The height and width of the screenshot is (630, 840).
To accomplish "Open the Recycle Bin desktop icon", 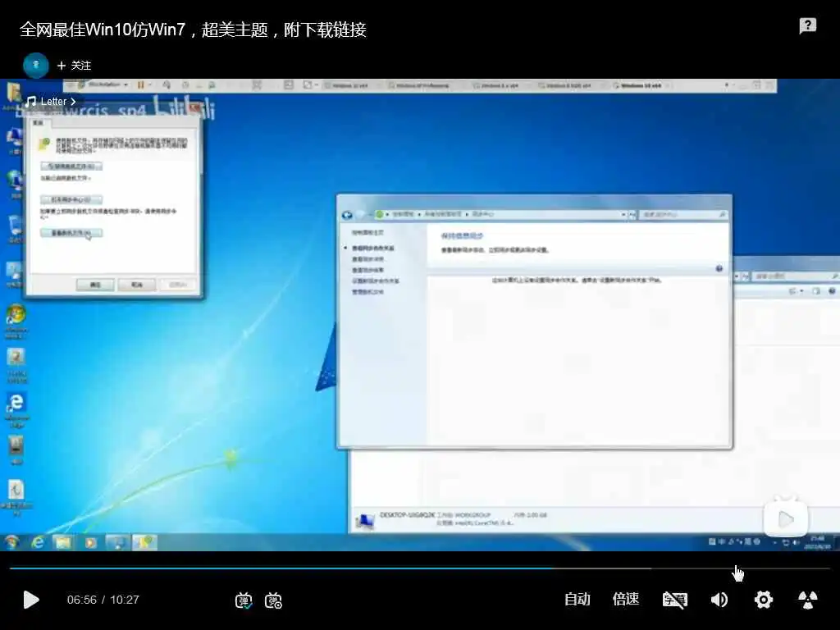I will pyautogui.click(x=15, y=229).
